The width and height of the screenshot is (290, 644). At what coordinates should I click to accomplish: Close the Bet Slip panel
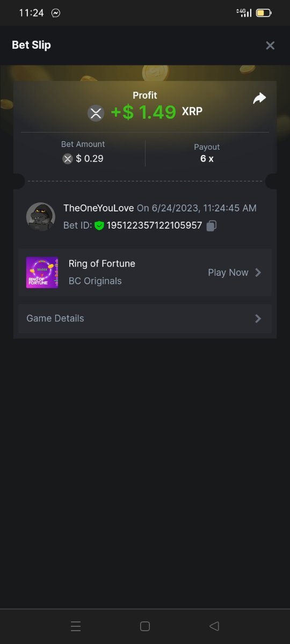[x=270, y=46]
